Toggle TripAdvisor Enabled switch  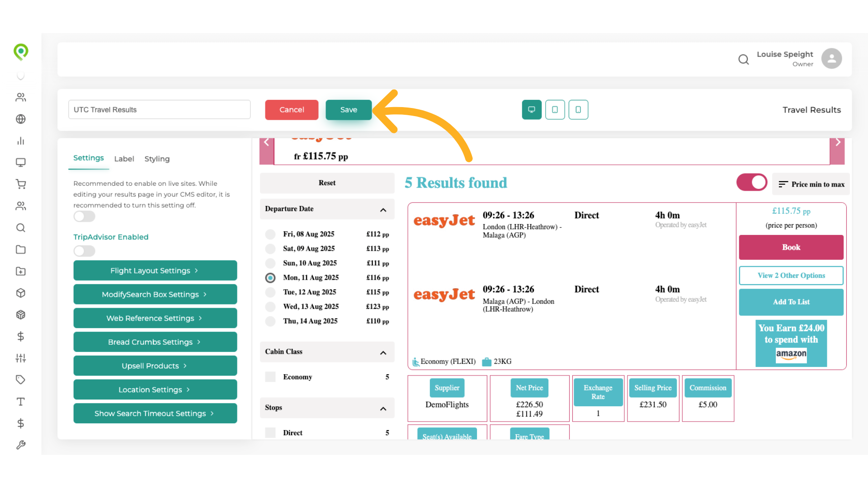coord(85,251)
